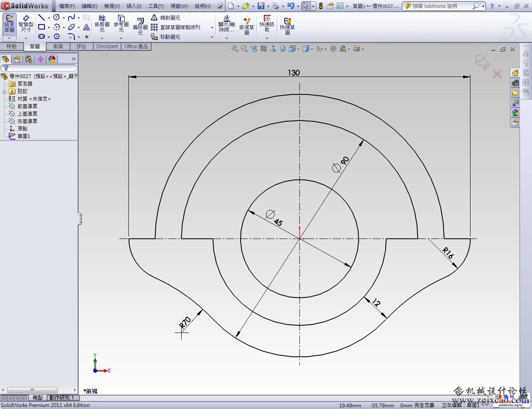Click the 修復草圖 repair sketch tool

click(246, 26)
